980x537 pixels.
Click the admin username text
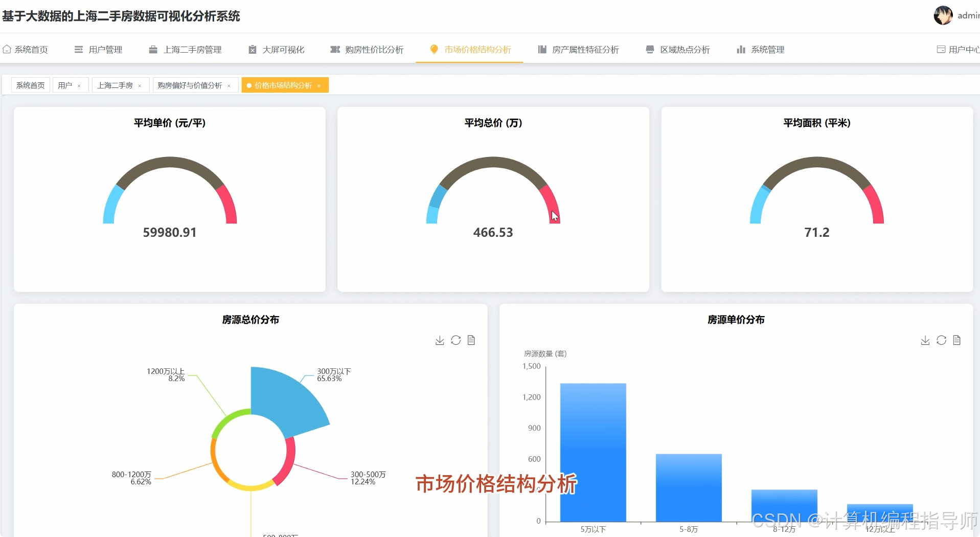(968, 15)
